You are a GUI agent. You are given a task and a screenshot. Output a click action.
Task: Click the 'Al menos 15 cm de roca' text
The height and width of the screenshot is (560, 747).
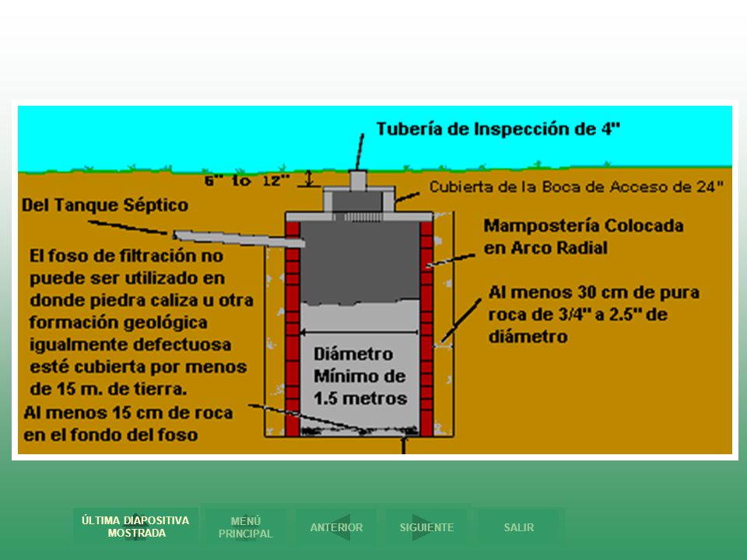tap(128, 424)
